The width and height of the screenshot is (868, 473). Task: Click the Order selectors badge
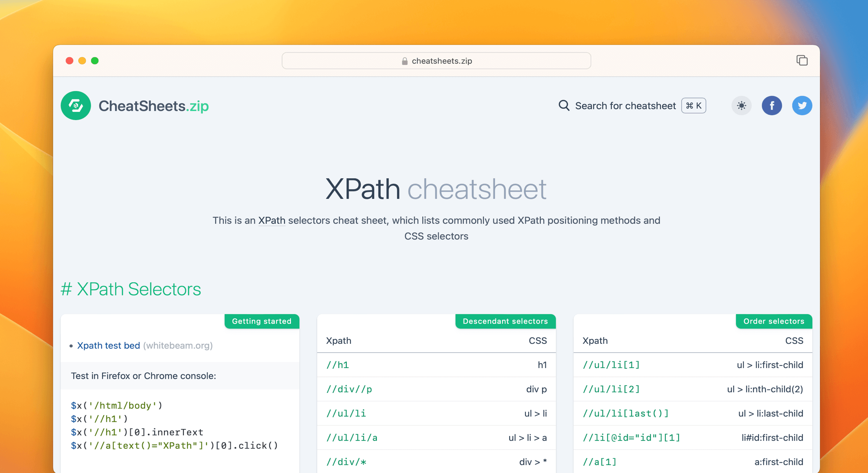pos(773,321)
